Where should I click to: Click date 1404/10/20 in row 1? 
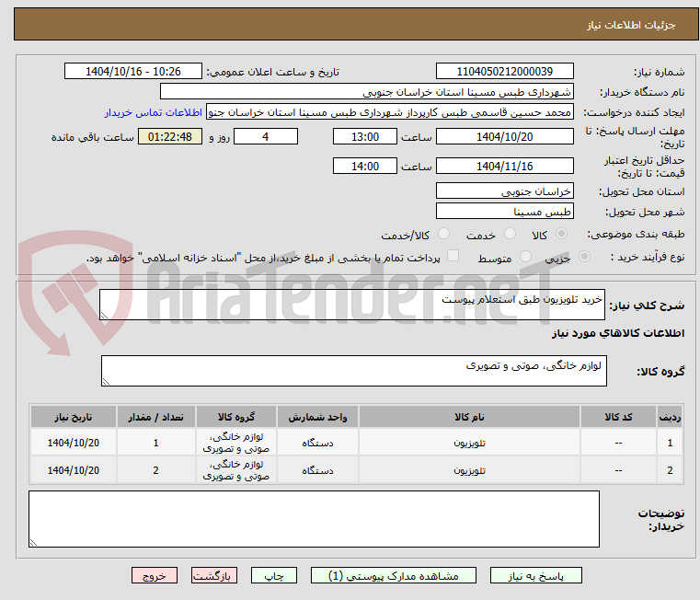(x=74, y=443)
